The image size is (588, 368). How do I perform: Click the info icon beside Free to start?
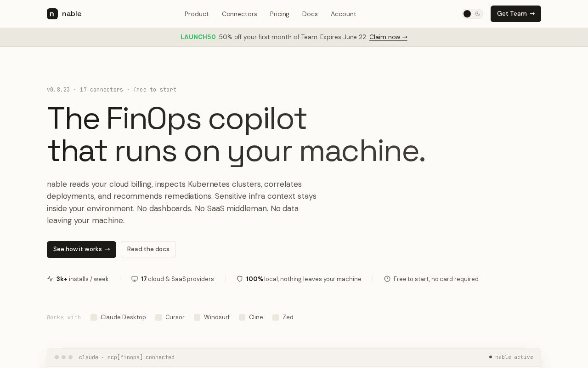(x=387, y=279)
